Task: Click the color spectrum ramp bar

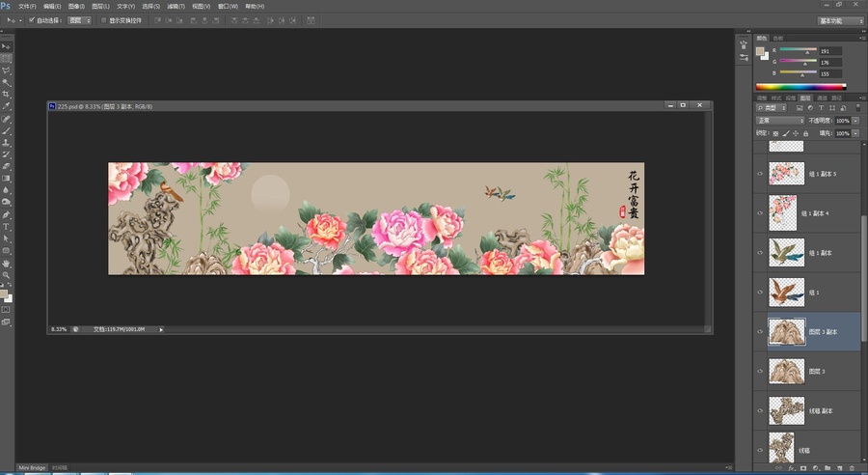Action: (801, 87)
